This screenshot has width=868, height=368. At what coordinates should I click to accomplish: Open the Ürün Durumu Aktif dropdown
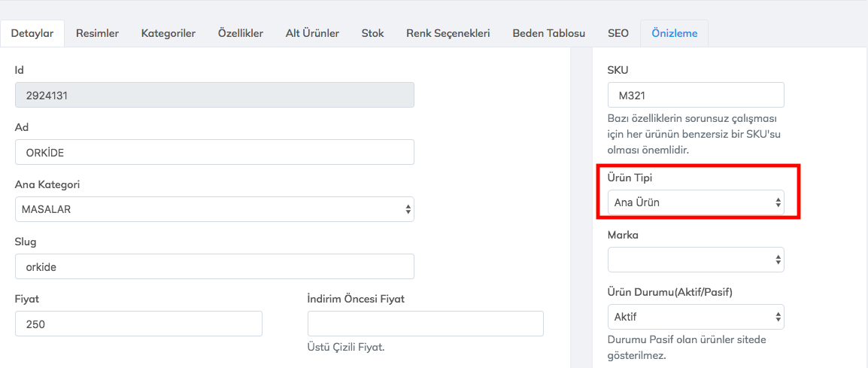(x=696, y=317)
